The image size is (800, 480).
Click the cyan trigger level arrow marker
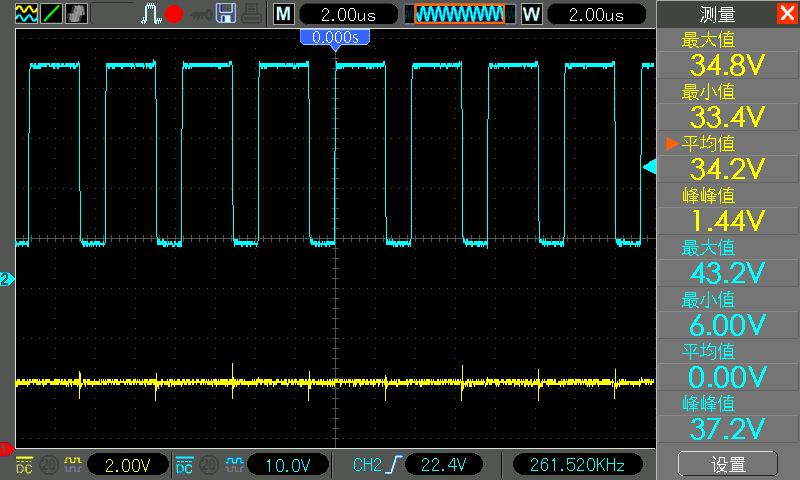point(649,167)
